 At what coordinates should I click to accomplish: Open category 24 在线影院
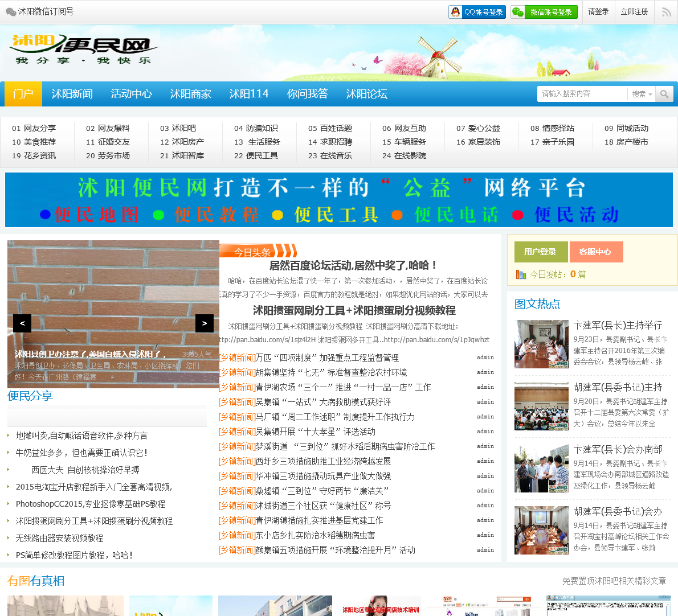pyautogui.click(x=405, y=155)
